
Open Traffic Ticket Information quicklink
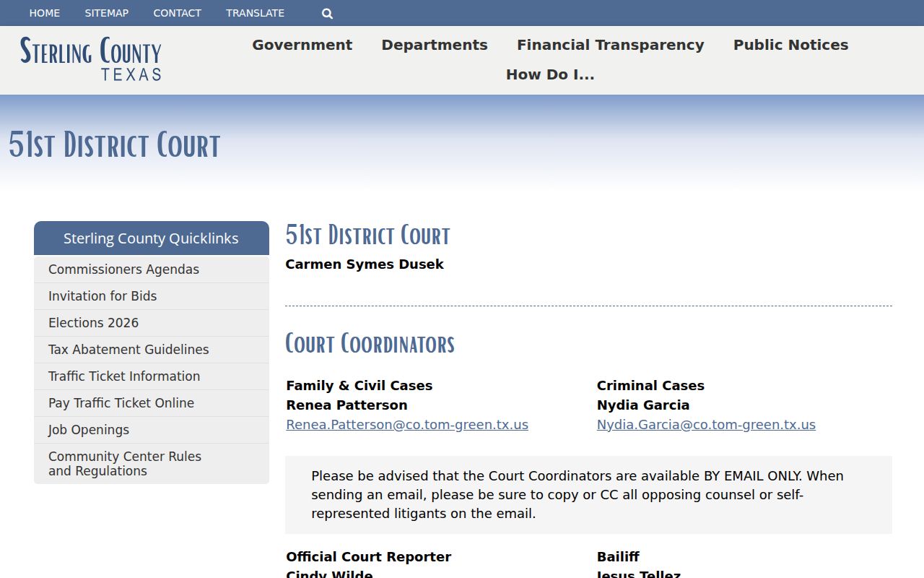click(x=152, y=376)
